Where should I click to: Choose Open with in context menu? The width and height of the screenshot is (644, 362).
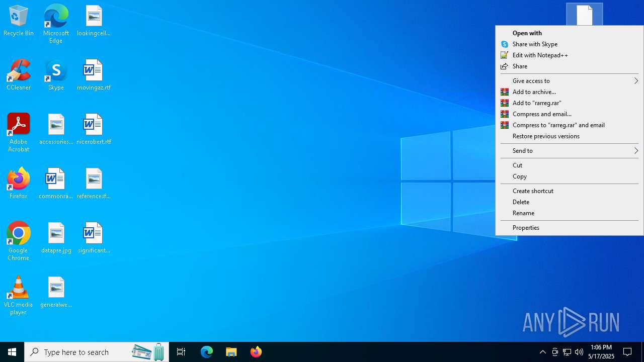point(570,33)
